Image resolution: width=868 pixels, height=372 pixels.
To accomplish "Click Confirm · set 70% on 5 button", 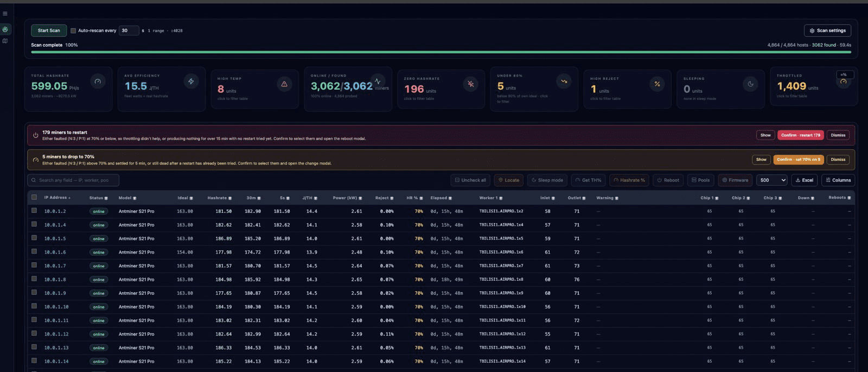I will 799,160.
